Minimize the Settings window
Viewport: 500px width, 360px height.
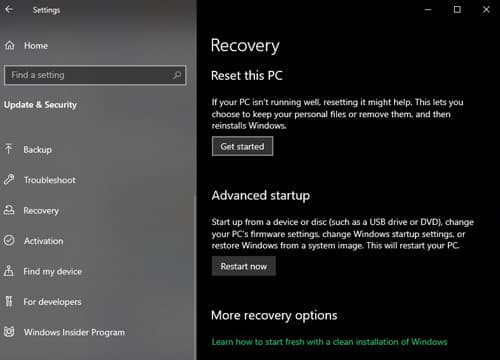428,10
